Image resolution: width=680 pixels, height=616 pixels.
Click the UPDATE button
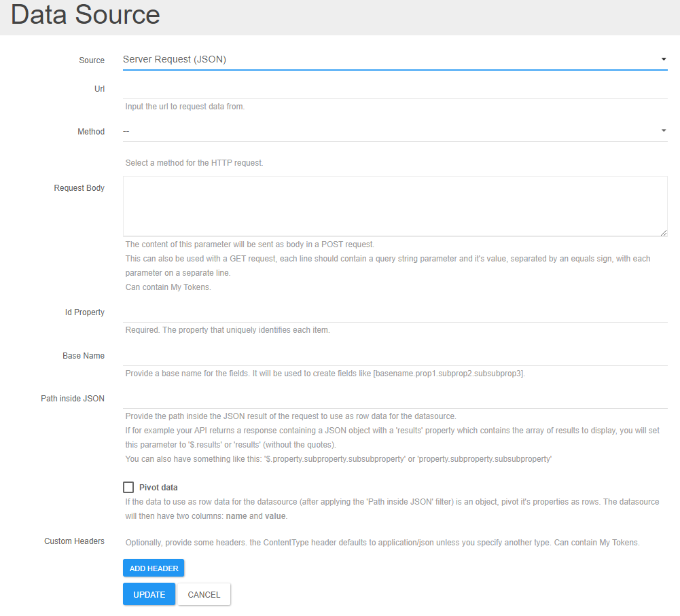pos(149,594)
